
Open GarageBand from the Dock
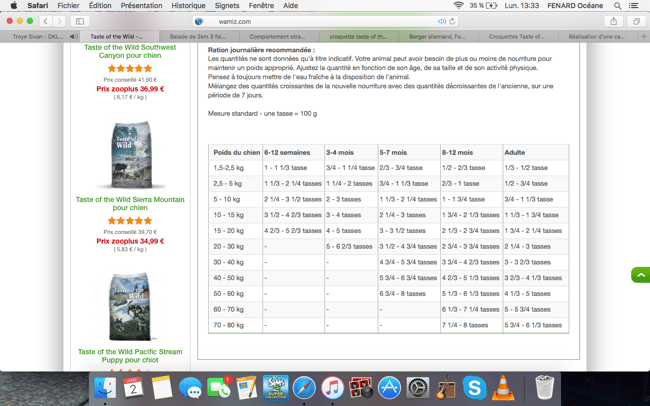tap(446, 388)
